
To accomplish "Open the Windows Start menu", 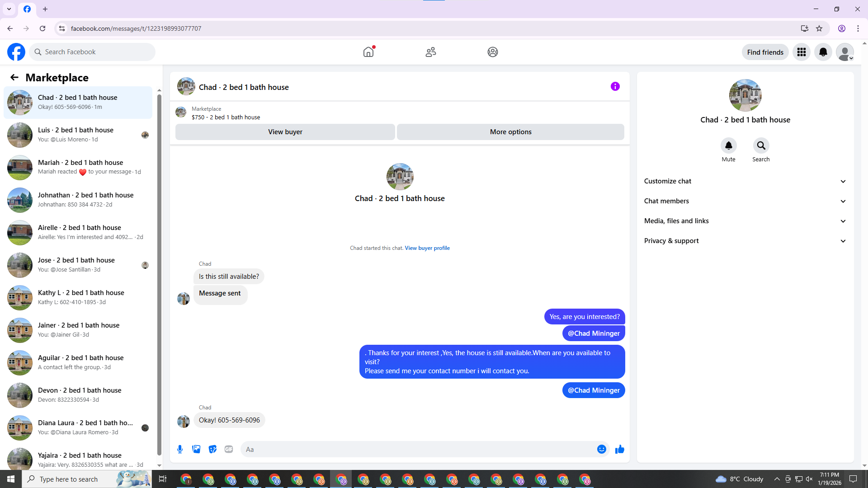I will [x=11, y=479].
